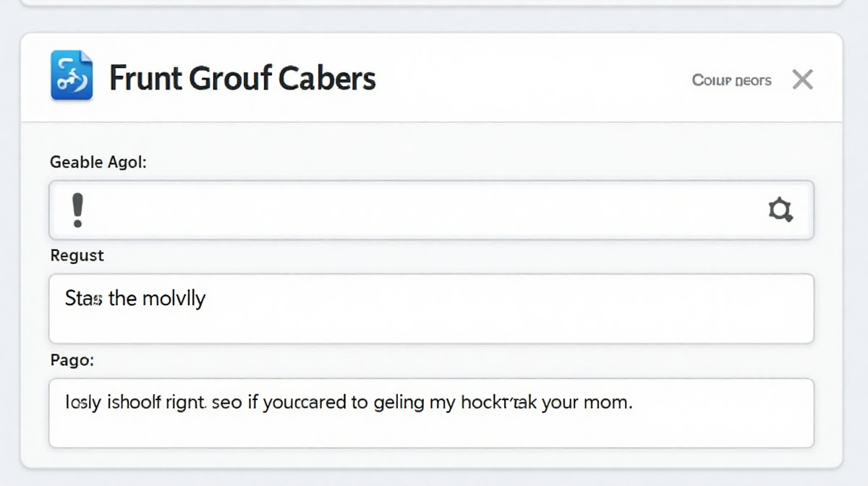
Task: Place cursor on "Stas the molvlly" text
Action: [135, 298]
